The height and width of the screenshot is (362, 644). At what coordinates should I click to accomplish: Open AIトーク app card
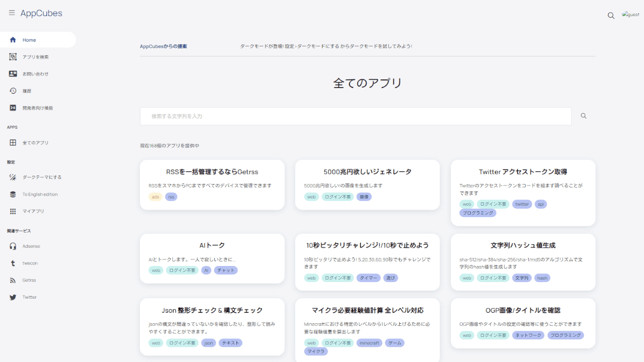click(x=212, y=258)
